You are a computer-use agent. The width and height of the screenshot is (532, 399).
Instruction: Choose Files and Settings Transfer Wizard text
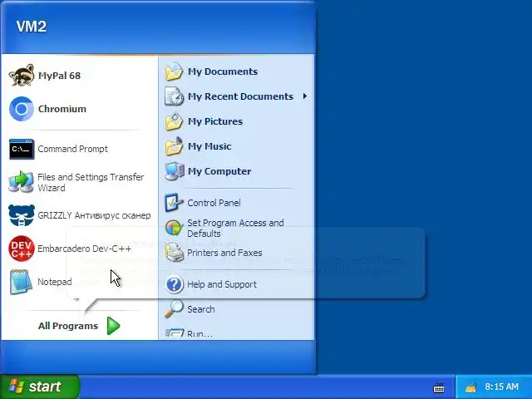tap(91, 182)
